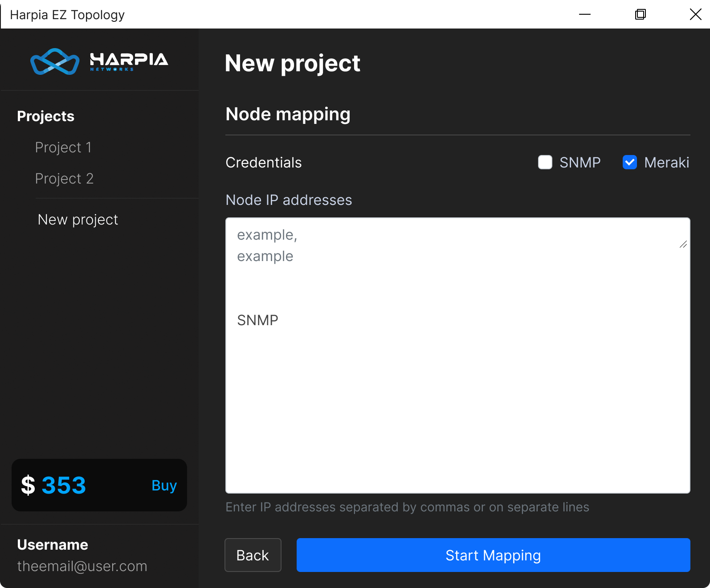Uncheck the Meraki credentials checkbox
This screenshot has height=588, width=710.
(x=629, y=162)
